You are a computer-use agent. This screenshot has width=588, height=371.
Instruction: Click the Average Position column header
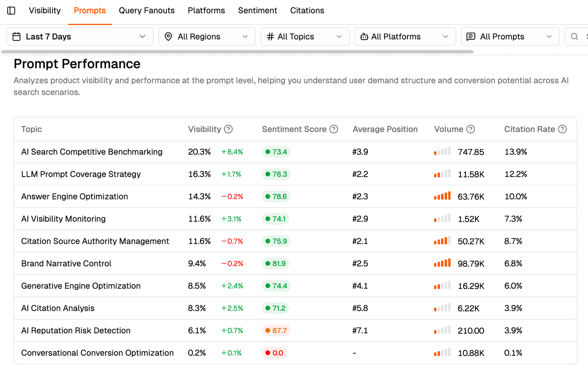pyautogui.click(x=385, y=129)
